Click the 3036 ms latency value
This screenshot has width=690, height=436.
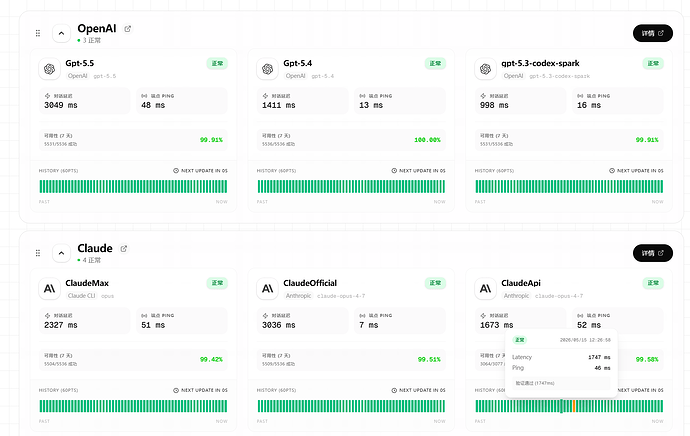tap(279, 325)
